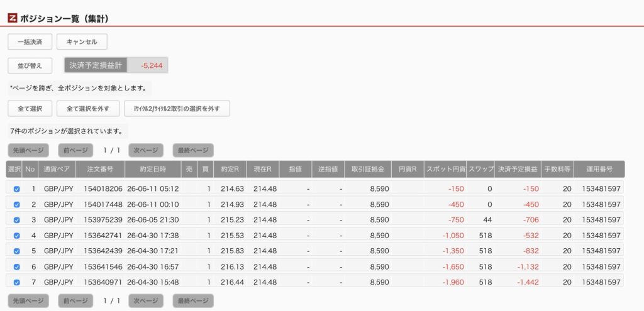Toggle the checkbox for order 153975239
Screen dimensions: 644x311
[16, 220]
